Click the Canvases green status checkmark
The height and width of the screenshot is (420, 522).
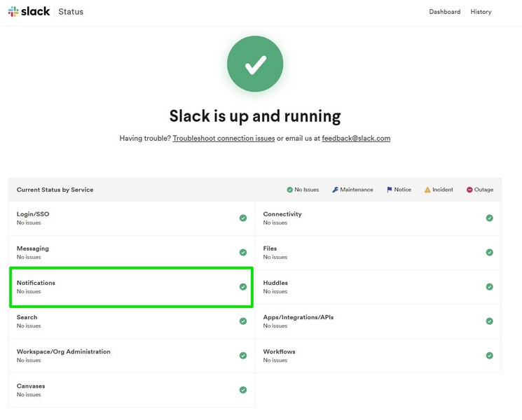pyautogui.click(x=243, y=390)
